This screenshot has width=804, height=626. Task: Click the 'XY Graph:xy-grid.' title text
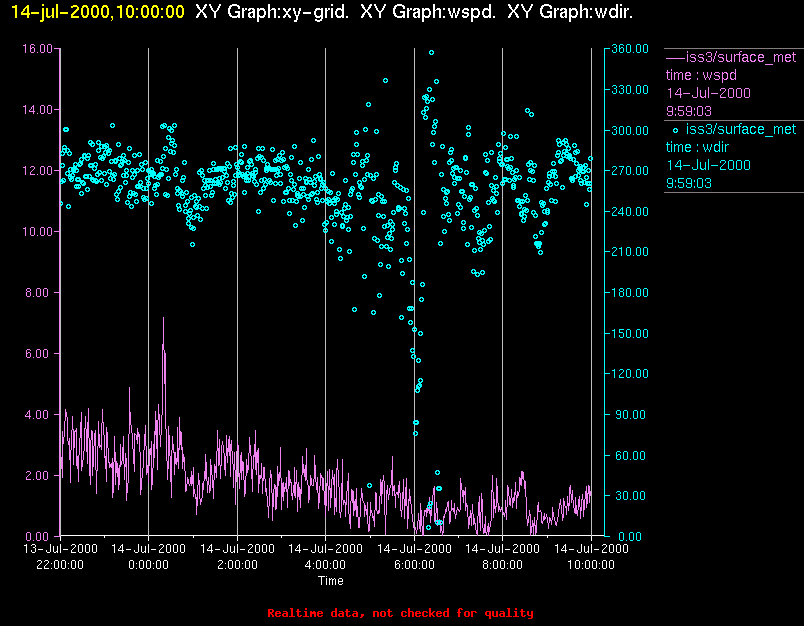tap(272, 11)
